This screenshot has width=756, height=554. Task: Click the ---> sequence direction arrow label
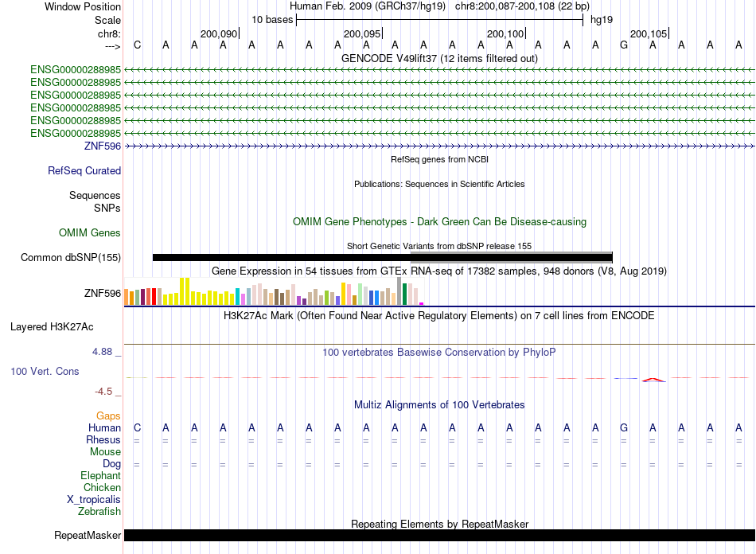coord(112,46)
